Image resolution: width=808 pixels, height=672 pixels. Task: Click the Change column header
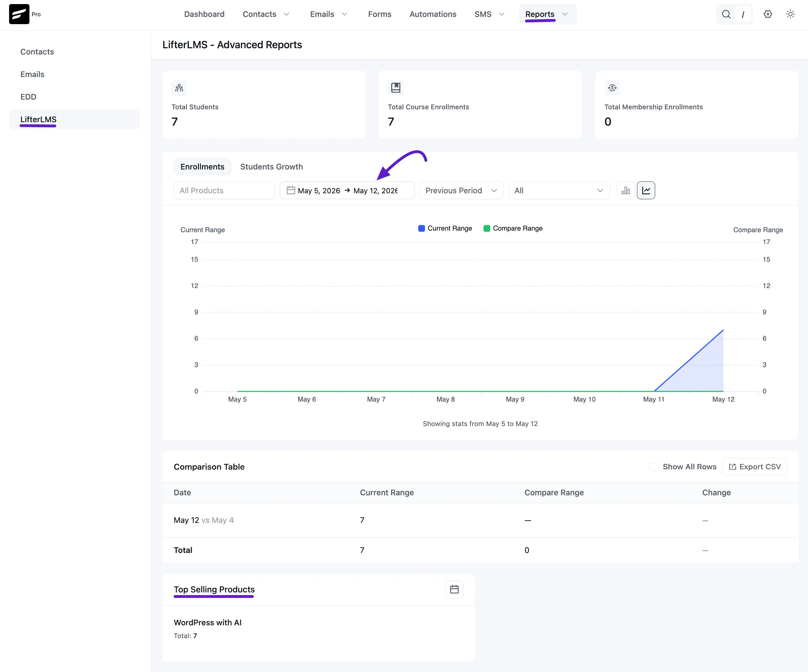pos(717,492)
